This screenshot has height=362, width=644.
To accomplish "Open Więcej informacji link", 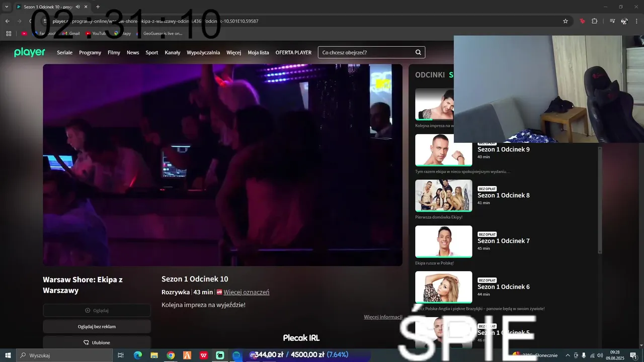I will click(x=383, y=317).
